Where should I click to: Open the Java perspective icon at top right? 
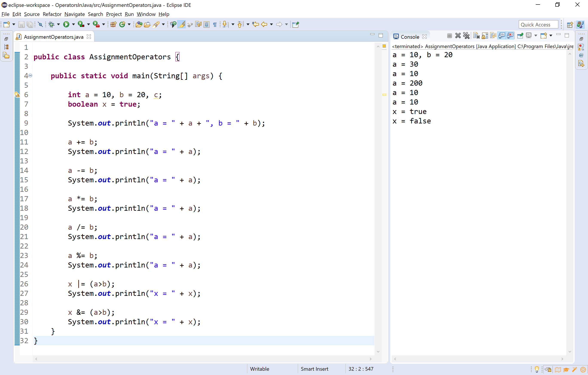coord(580,24)
